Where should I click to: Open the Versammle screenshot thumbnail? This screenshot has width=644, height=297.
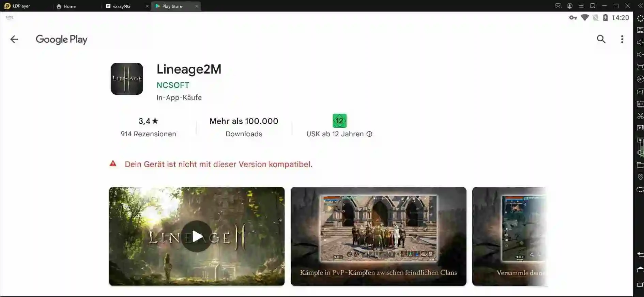coord(510,236)
